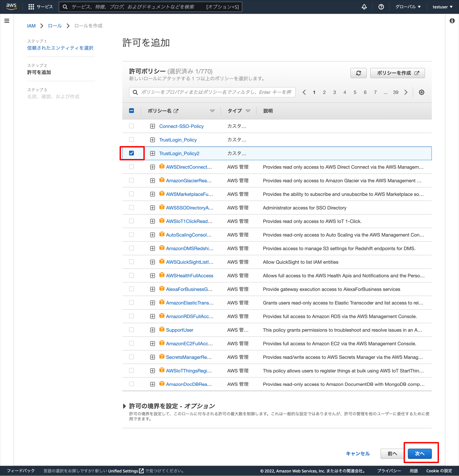The width and height of the screenshot is (459, 476).
Task: Click the AWSMarketplaceFu policy box icon
Action: [x=162, y=193]
